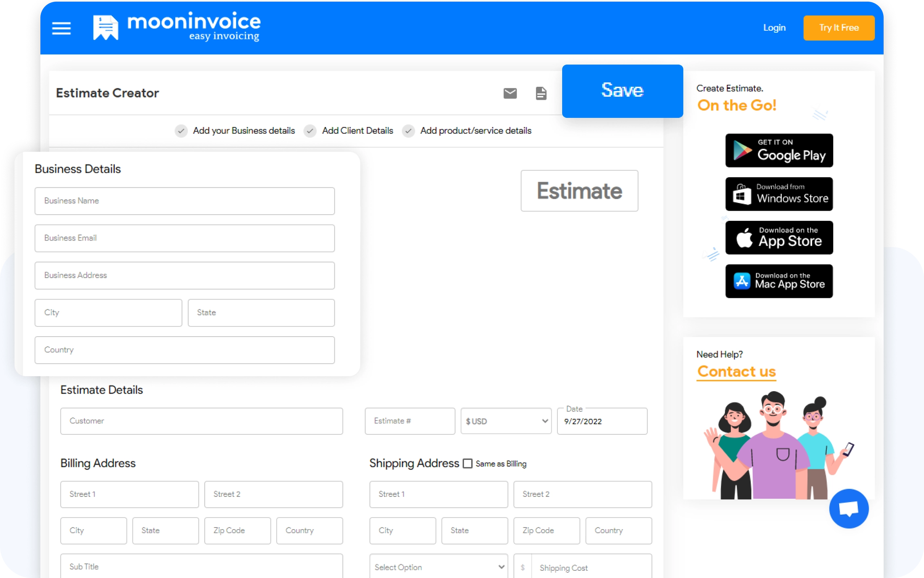Open the Contact us link
Viewport: 924px width, 578px height.
coord(736,371)
